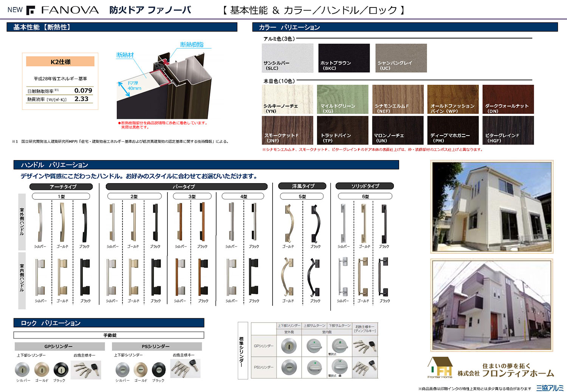Viewport: 567px width, 392px height.
Task: Select the サンシルバー (SLC) color swatch
Action: coord(288,58)
